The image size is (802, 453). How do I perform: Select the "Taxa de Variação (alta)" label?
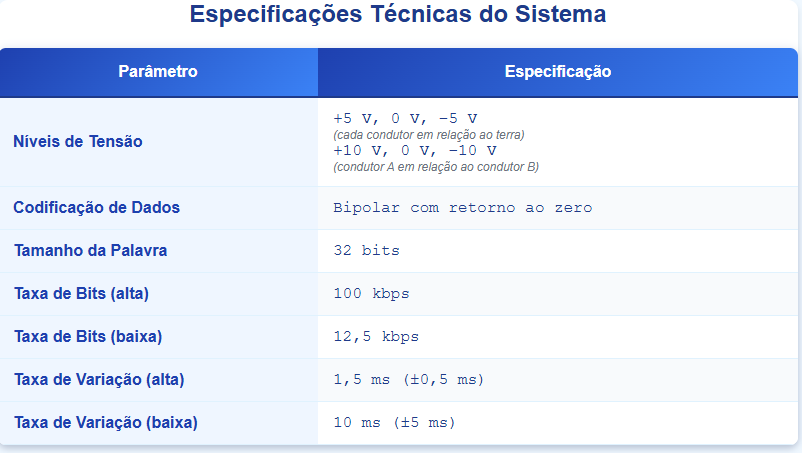(x=99, y=380)
